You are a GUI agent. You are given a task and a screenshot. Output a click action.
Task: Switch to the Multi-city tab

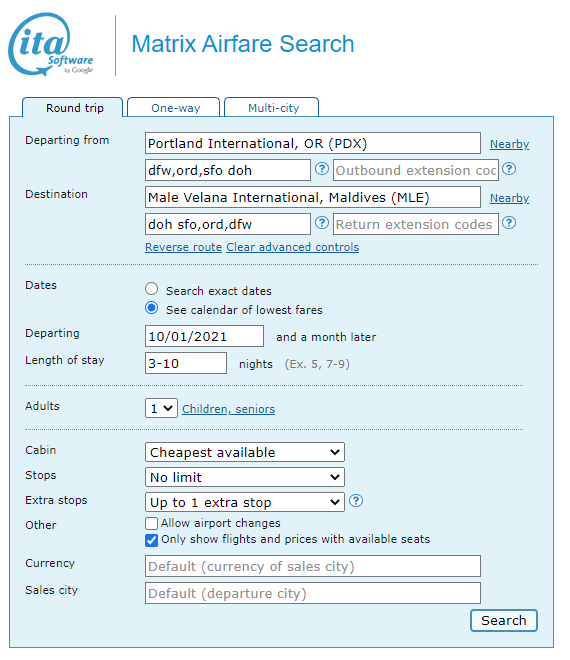tap(272, 107)
